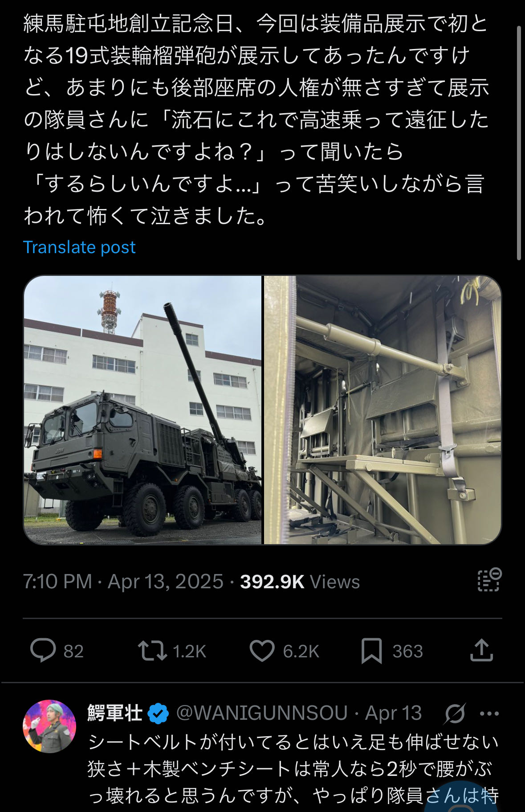This screenshot has height=812, width=525.
Task: Open the reply comment icon
Action: coord(43,650)
